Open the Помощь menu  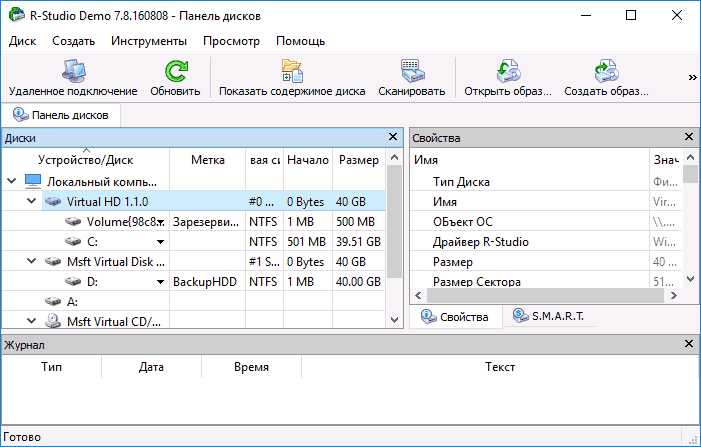(300, 41)
